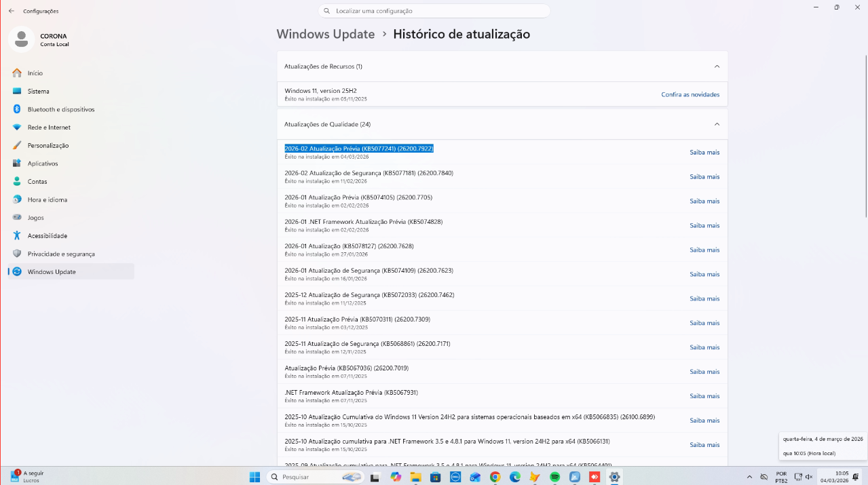This screenshot has height=485, width=868.
Task: Click Saiba mais for KB5068861
Action: [704, 347]
